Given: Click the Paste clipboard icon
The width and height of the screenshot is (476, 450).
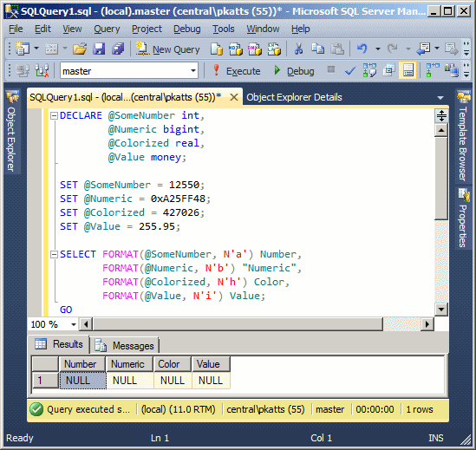Looking at the screenshot, I should coord(337,49).
